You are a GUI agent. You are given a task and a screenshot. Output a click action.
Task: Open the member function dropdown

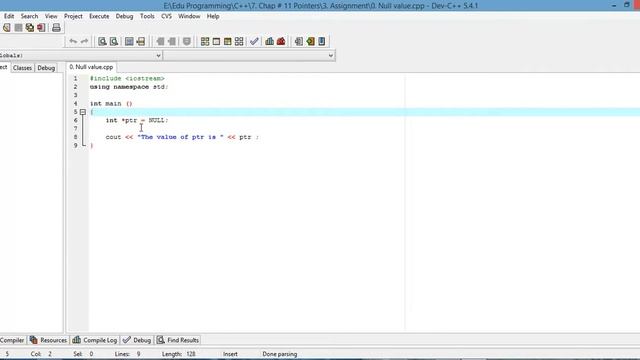331,56
